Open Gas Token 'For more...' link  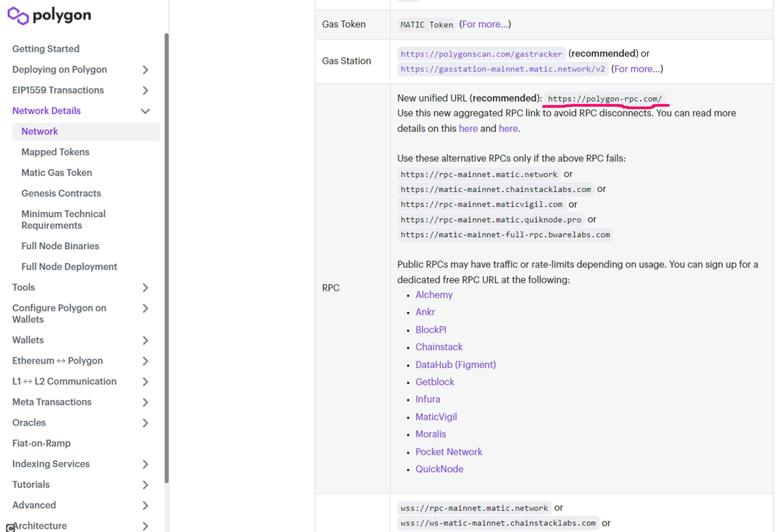485,24
